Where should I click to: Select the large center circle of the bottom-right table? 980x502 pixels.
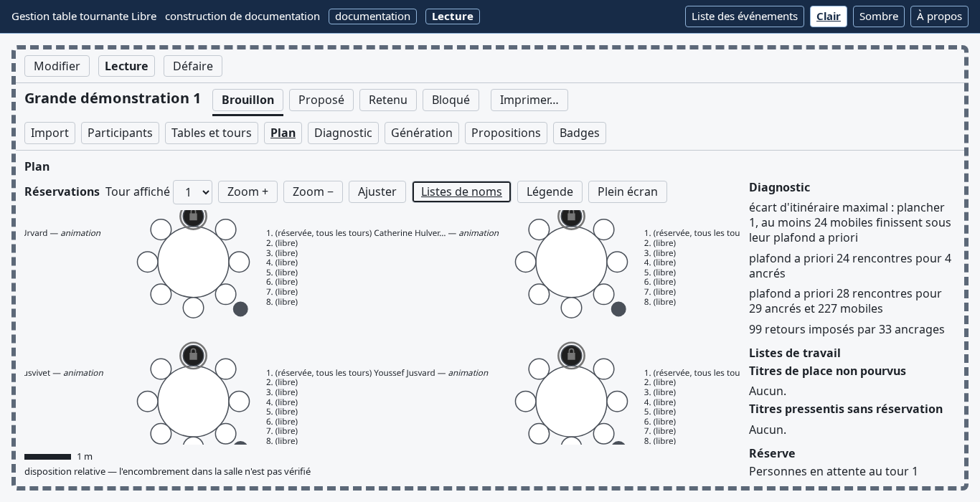[x=571, y=402]
